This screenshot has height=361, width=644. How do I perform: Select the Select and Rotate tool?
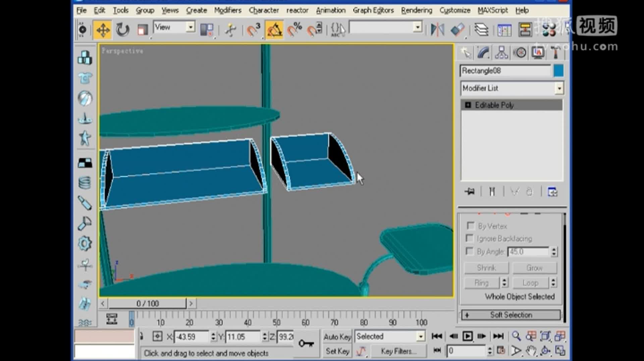pos(122,30)
